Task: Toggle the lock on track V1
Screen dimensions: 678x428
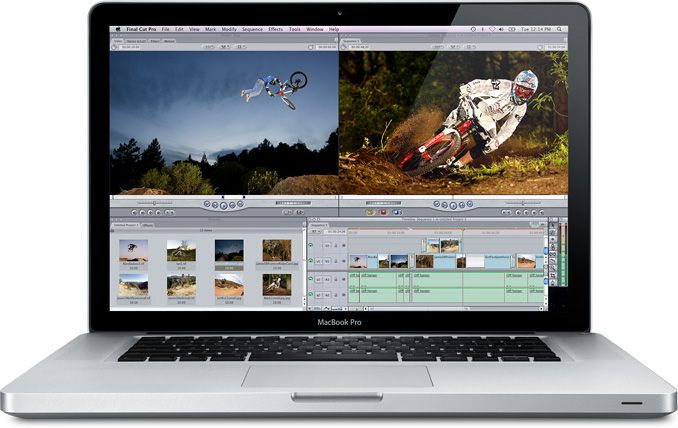Action: [x=336, y=261]
